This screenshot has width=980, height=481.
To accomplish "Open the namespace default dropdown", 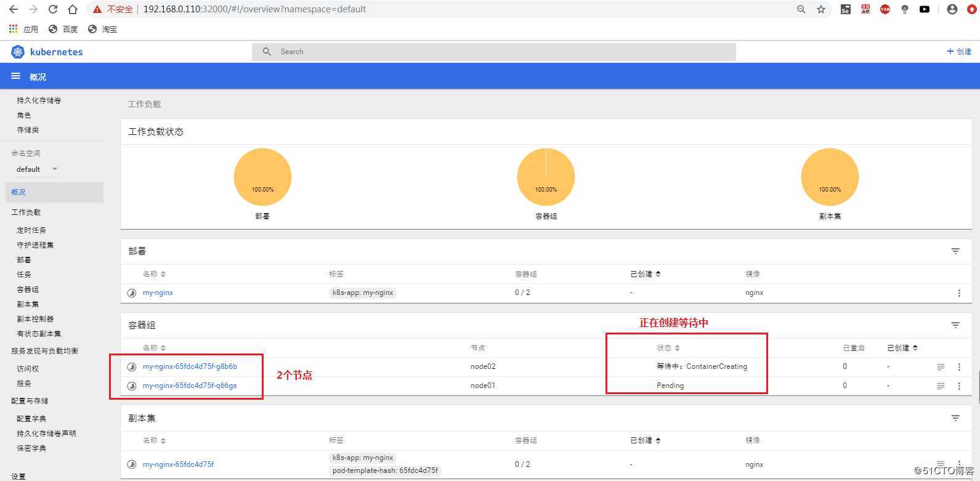I will (37, 169).
